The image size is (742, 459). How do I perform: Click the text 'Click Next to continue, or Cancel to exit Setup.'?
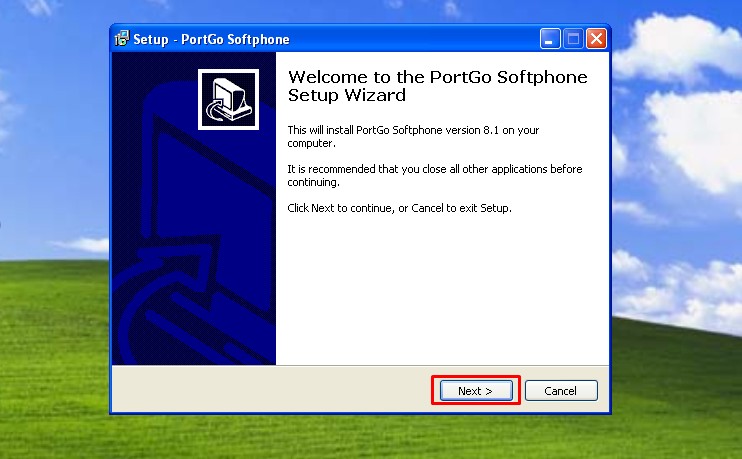click(x=399, y=208)
